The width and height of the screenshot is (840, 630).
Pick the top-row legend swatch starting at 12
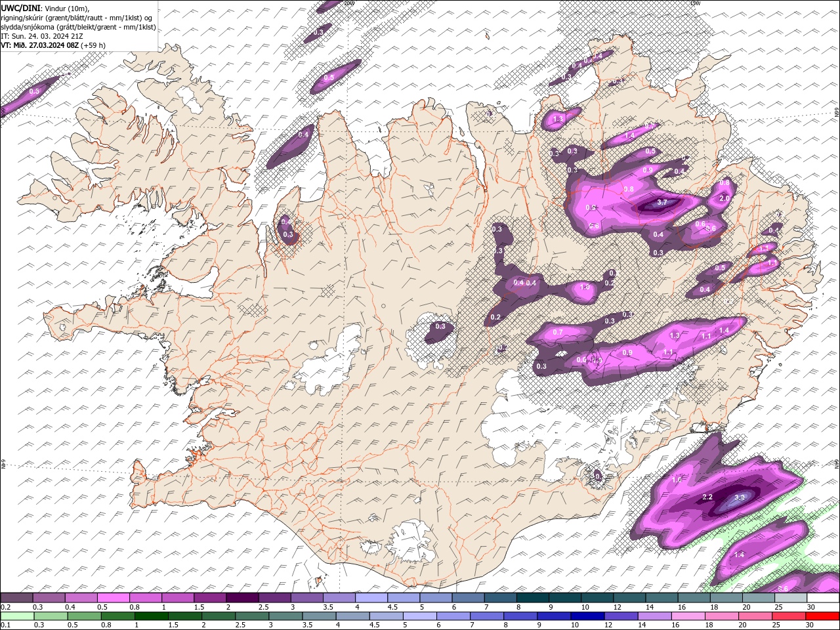pos(629,598)
